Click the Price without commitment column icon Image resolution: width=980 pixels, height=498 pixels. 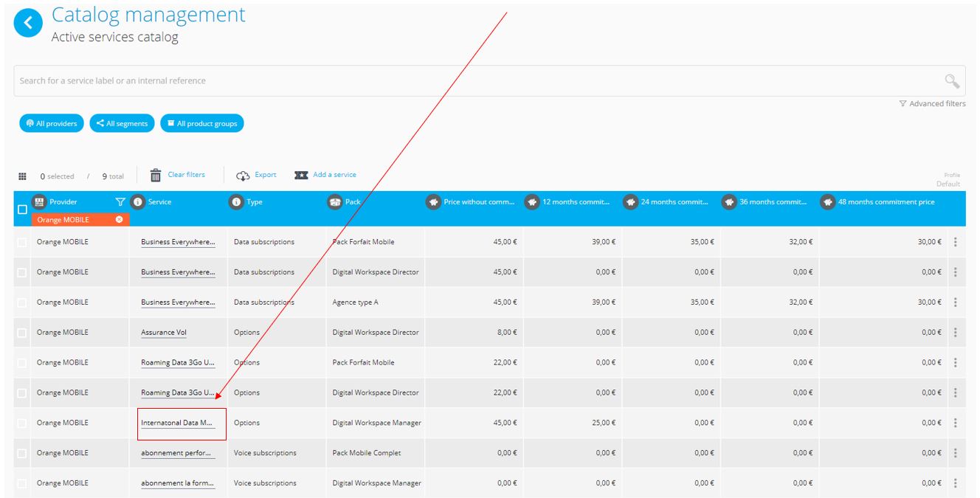434,201
